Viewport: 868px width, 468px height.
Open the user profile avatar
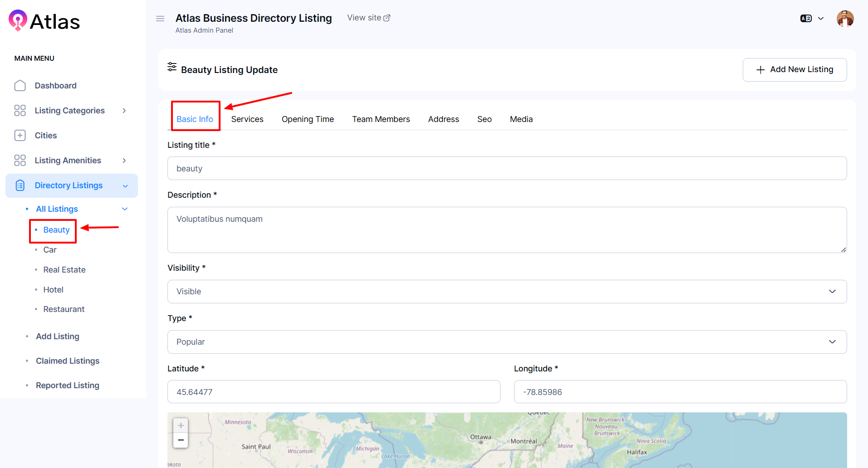(845, 19)
